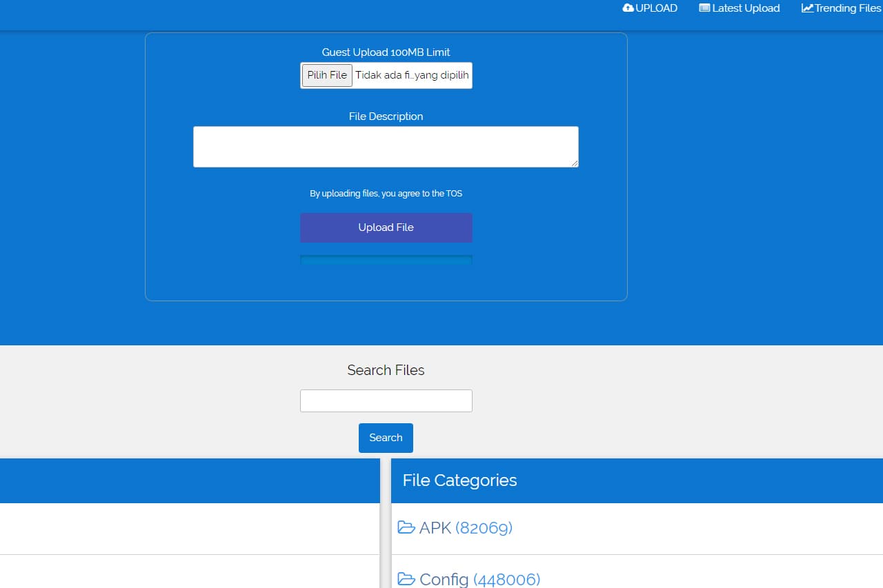Click the File Categories heading
Viewport: 883px width, 588px height.
click(460, 480)
